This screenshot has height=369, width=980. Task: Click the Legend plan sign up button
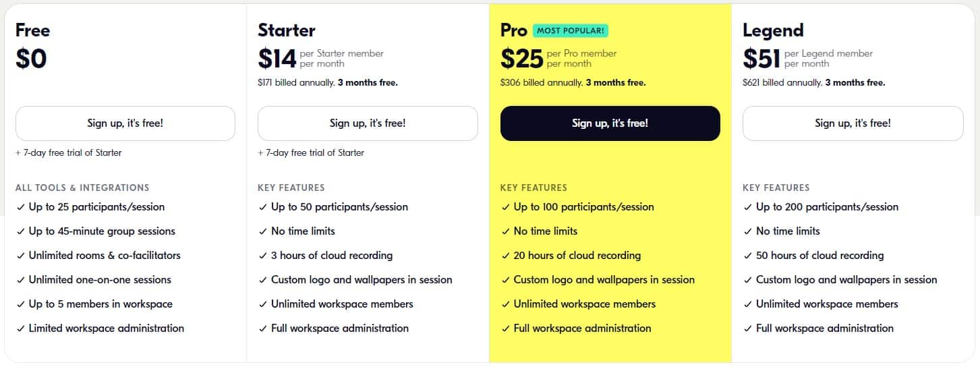[x=853, y=123]
